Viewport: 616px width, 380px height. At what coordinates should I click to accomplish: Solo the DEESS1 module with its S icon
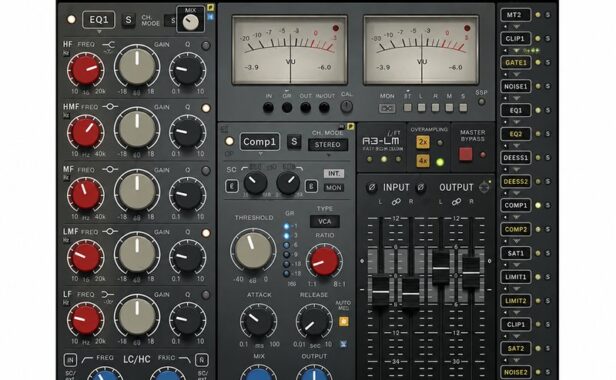point(548,158)
